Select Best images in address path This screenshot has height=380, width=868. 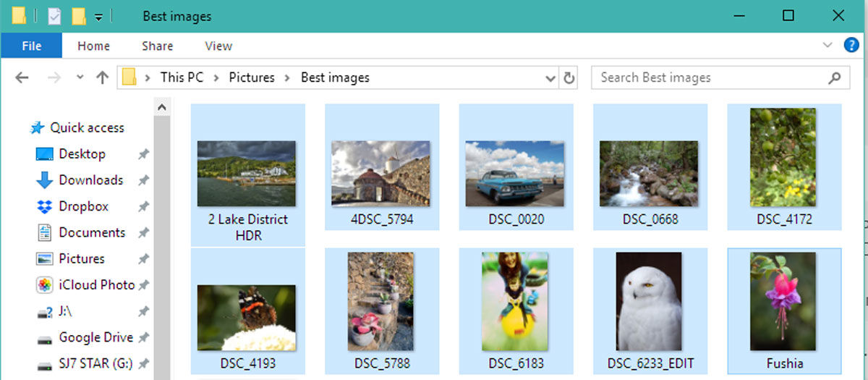pos(335,77)
